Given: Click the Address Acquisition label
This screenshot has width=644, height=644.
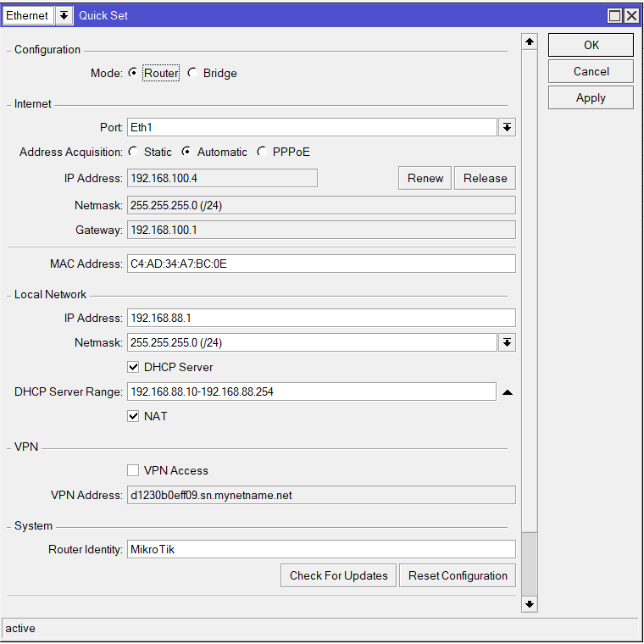Looking at the screenshot, I should (71, 152).
